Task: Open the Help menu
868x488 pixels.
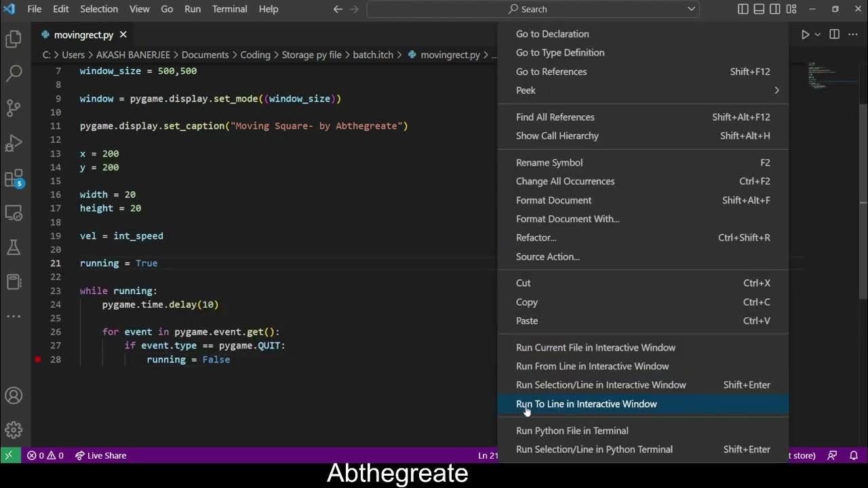Action: pyautogui.click(x=269, y=9)
